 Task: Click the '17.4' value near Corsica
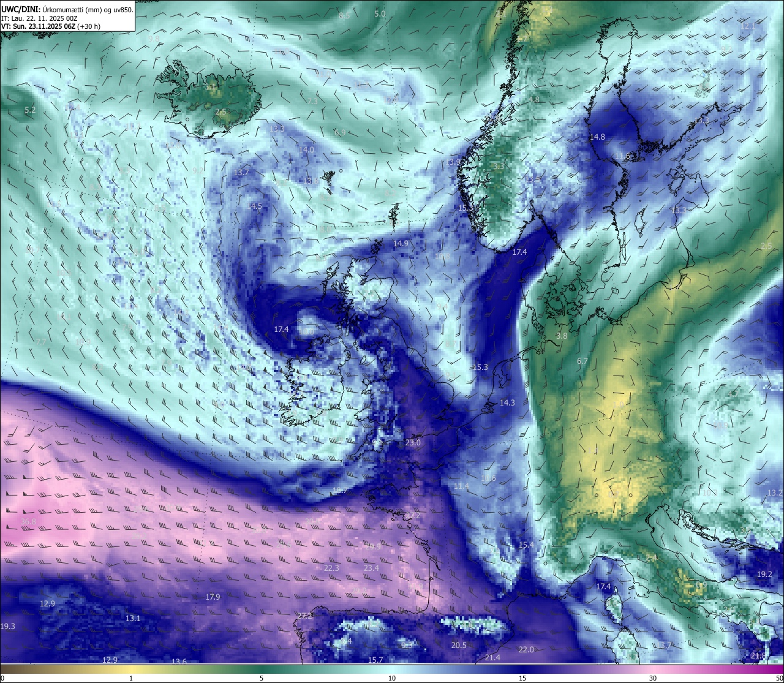click(x=603, y=587)
